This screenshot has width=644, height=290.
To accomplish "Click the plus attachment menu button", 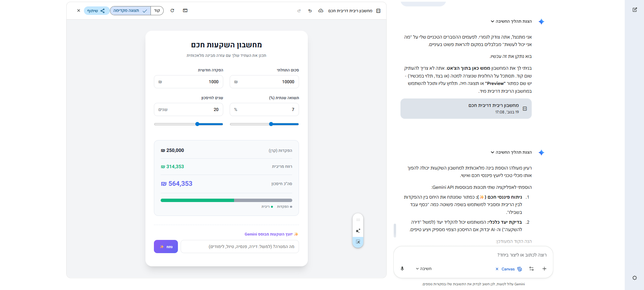I will 544,269.
